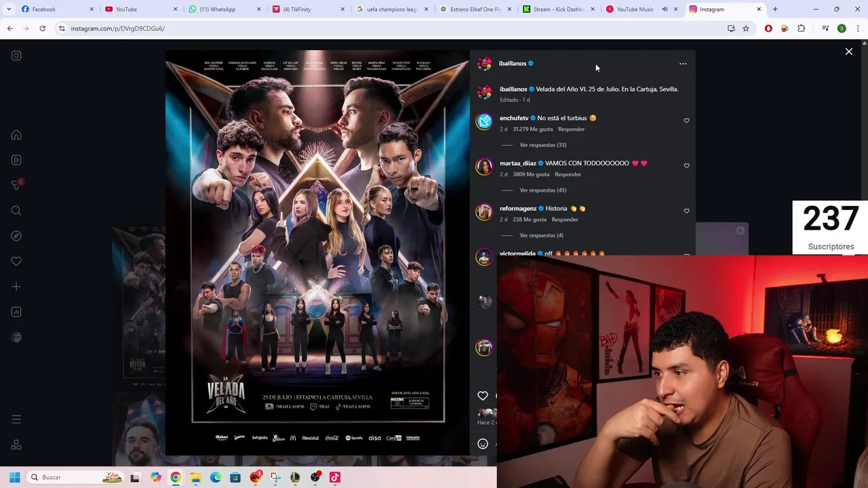Open the media controls icon
This screenshot has width=868, height=488.
pyautogui.click(x=825, y=28)
